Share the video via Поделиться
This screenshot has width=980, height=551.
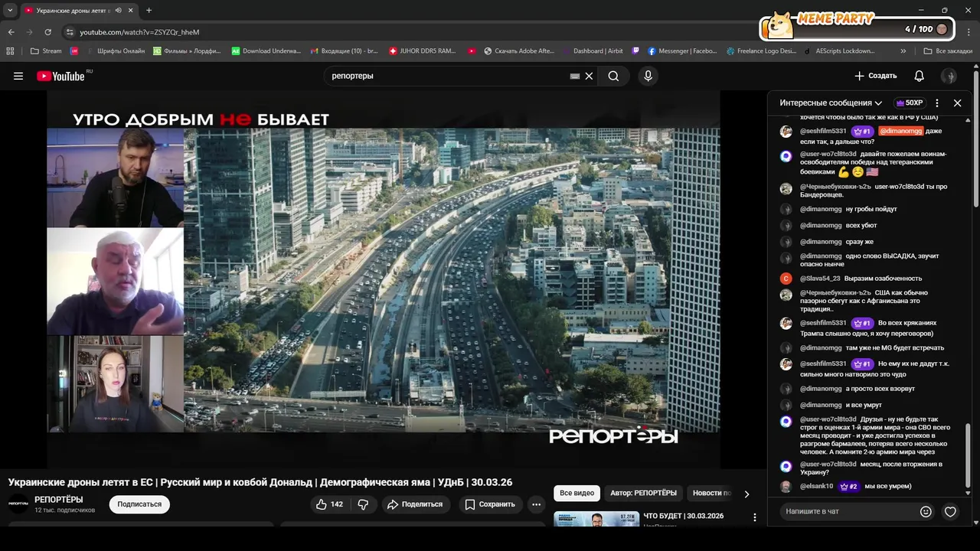coord(414,504)
